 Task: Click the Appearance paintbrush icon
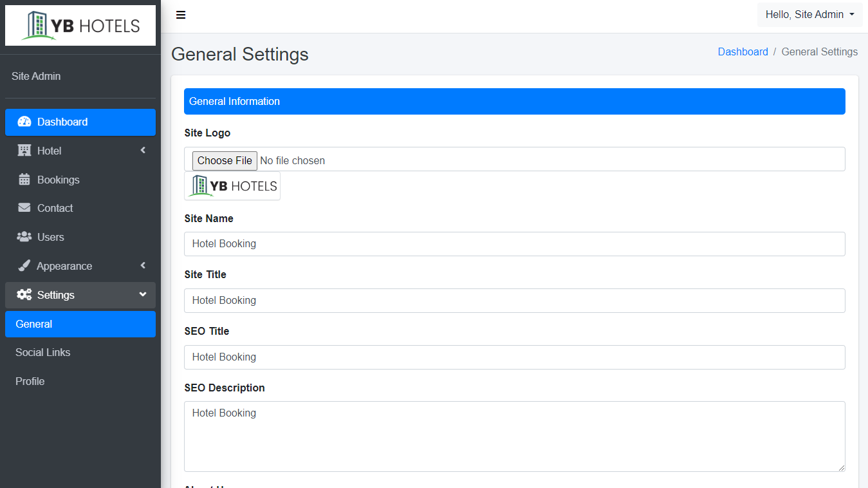24,266
